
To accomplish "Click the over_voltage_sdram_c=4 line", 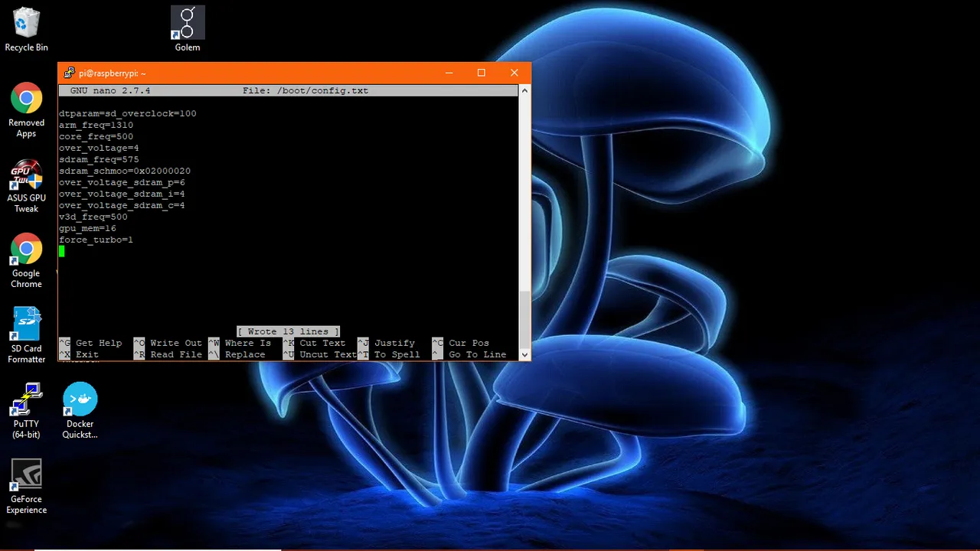I will pos(122,205).
